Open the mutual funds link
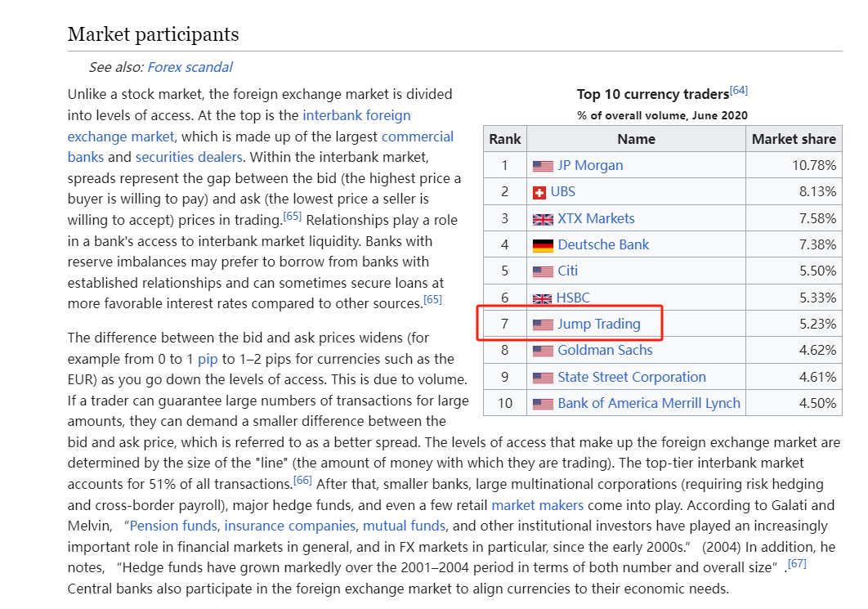868x609 pixels. pos(404,526)
